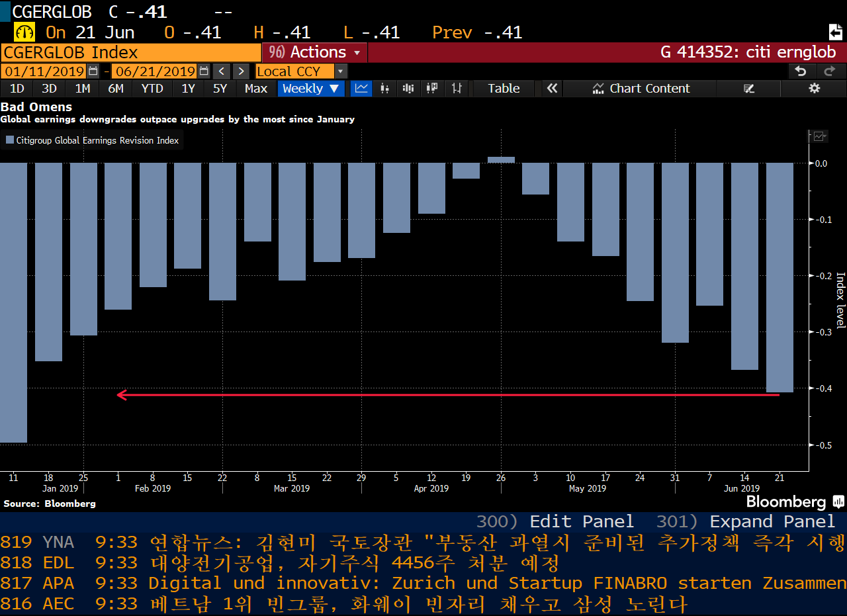
Task: Click the CGERGLOB Index security field
Action: point(131,52)
